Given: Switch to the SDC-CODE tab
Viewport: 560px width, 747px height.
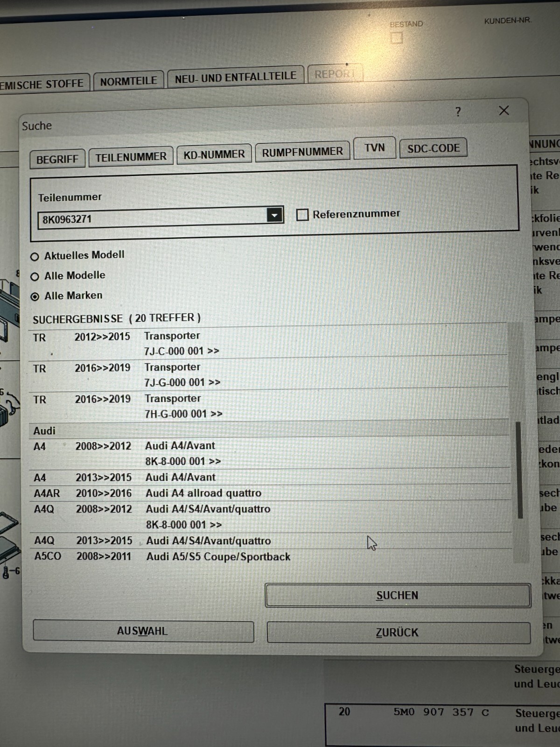Looking at the screenshot, I should tap(433, 148).
